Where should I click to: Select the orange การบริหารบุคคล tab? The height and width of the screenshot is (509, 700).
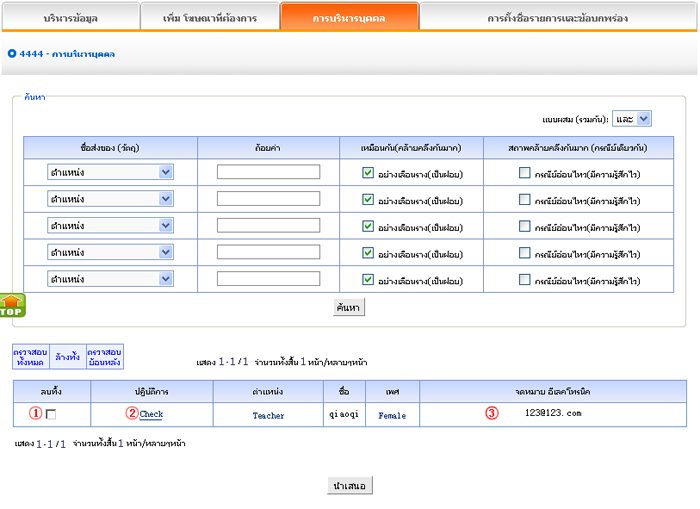[x=349, y=17]
